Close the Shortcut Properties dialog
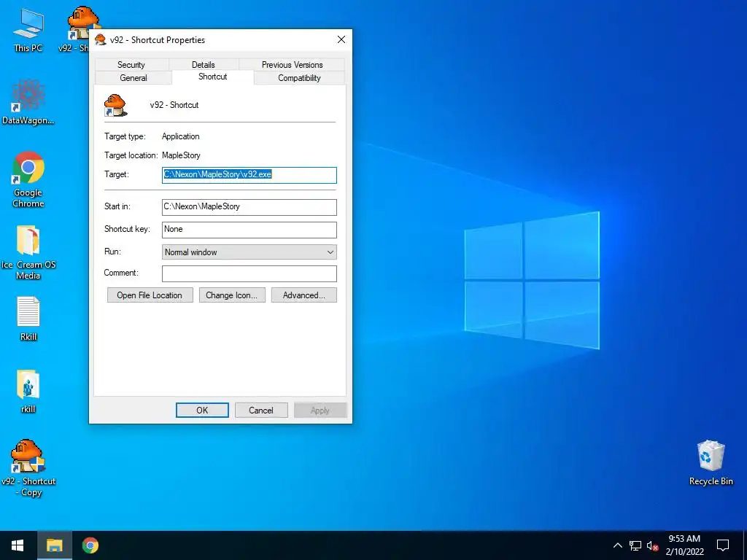Screen dimensions: 747x560 341,39
